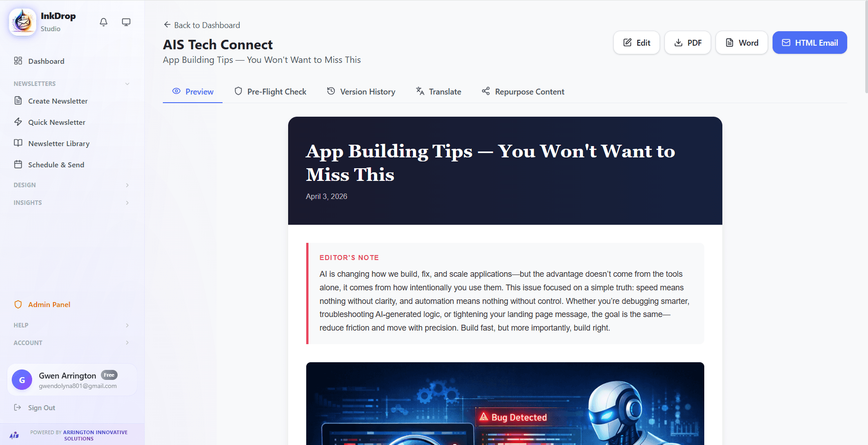Click the back arrow icon
The height and width of the screenshot is (445, 868).
point(167,25)
